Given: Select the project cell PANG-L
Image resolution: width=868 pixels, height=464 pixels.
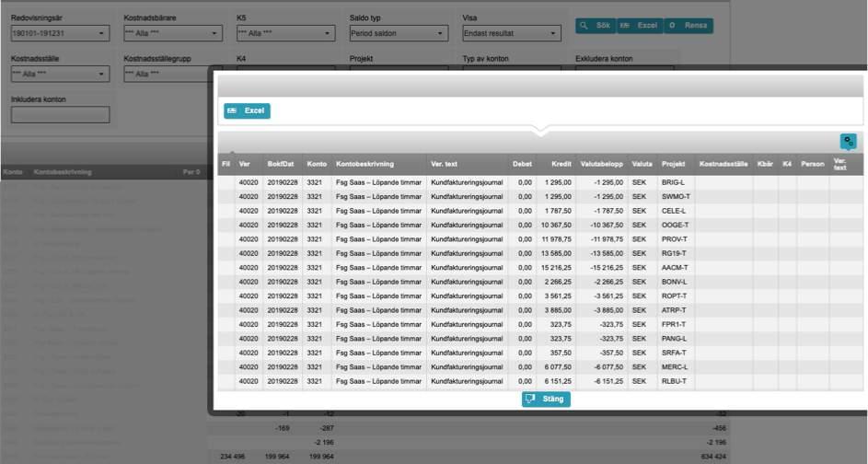Looking at the screenshot, I should click(674, 339).
